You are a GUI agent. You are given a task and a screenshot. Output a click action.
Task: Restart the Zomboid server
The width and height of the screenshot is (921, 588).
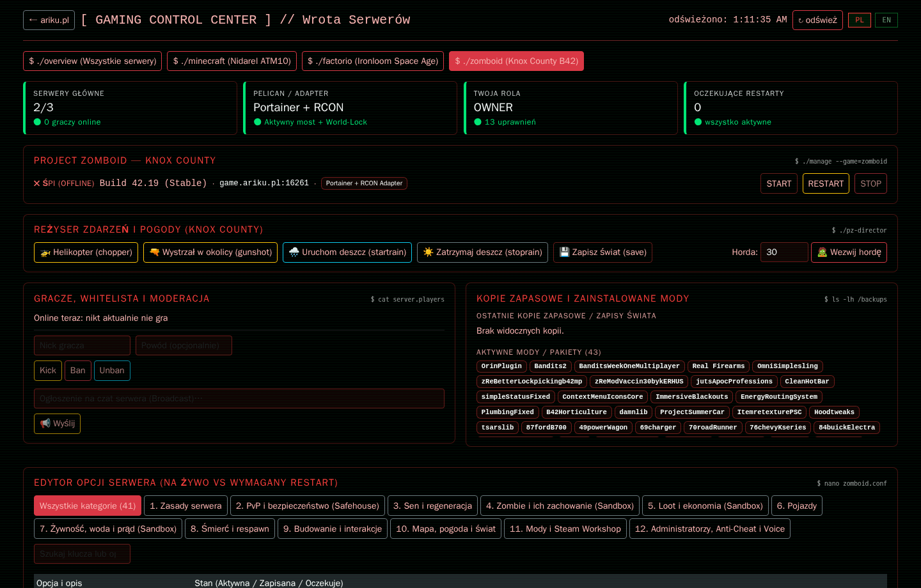tap(826, 183)
